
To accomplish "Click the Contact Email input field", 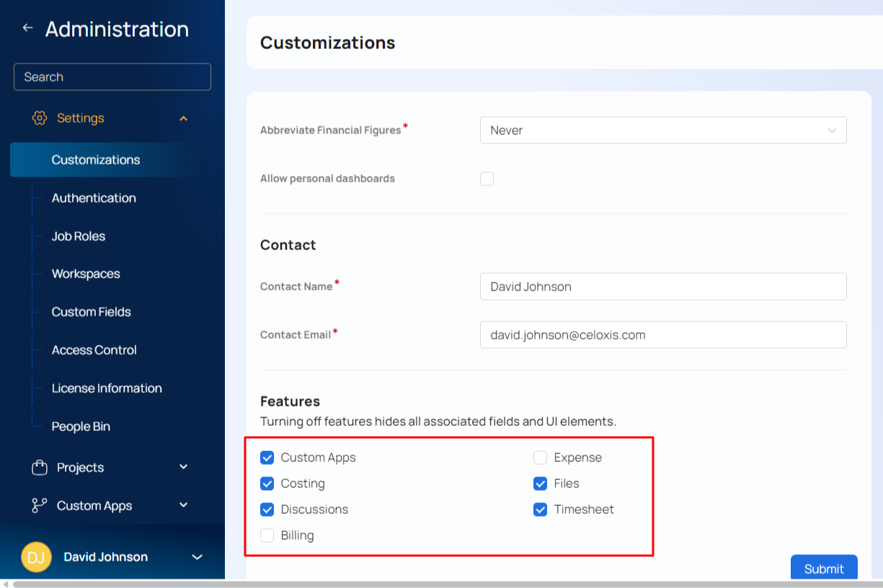I will (662, 335).
